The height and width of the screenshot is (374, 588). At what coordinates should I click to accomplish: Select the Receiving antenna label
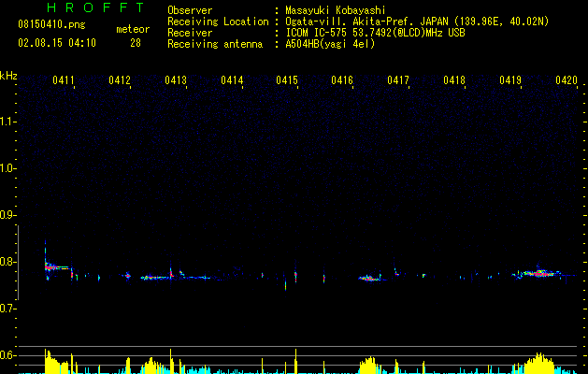215,44
